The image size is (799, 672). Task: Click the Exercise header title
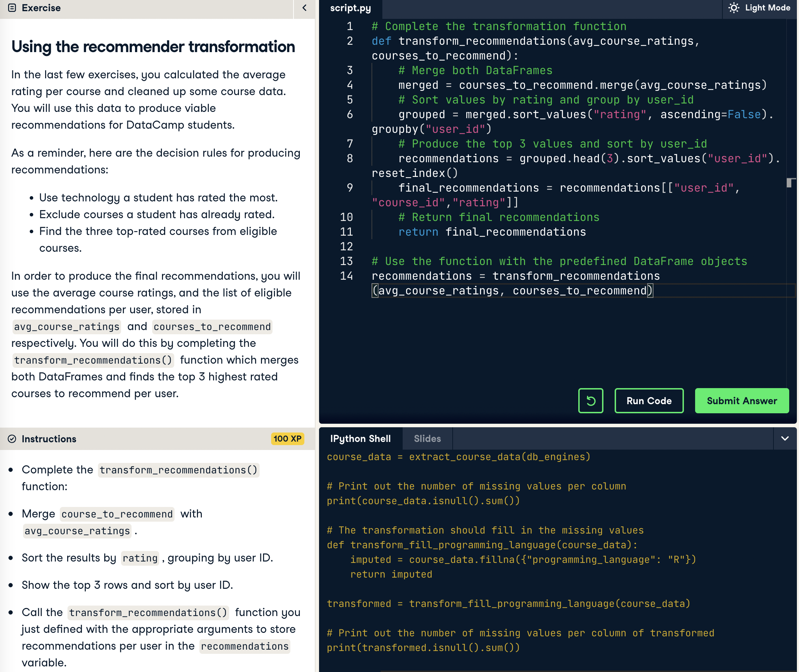point(41,8)
